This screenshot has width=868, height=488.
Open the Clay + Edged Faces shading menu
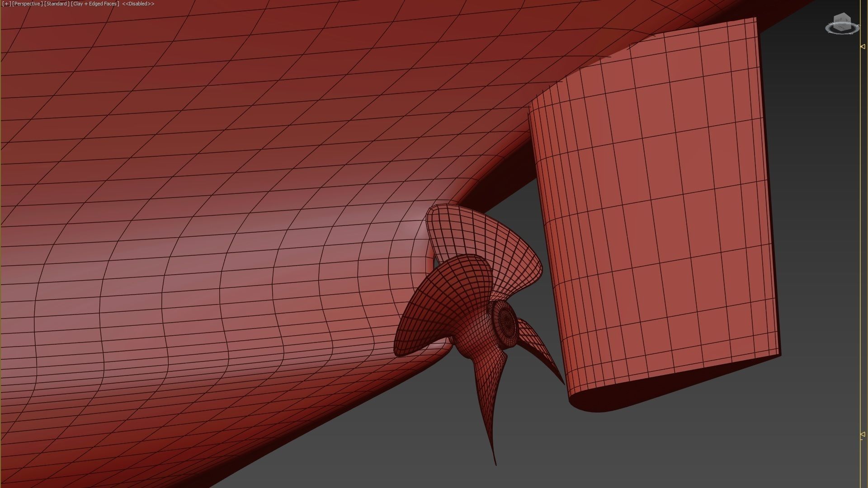[x=95, y=4]
